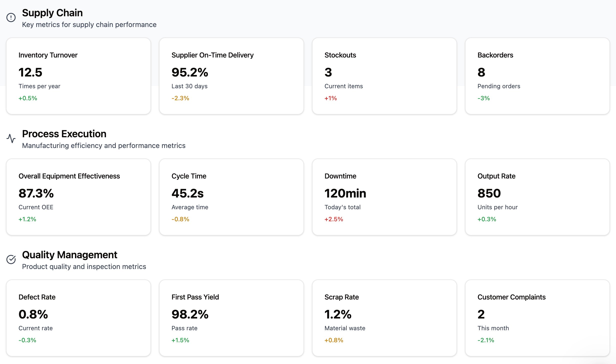The height and width of the screenshot is (364, 616).
Task: Click the Process Execution section heading
Action: click(x=64, y=134)
